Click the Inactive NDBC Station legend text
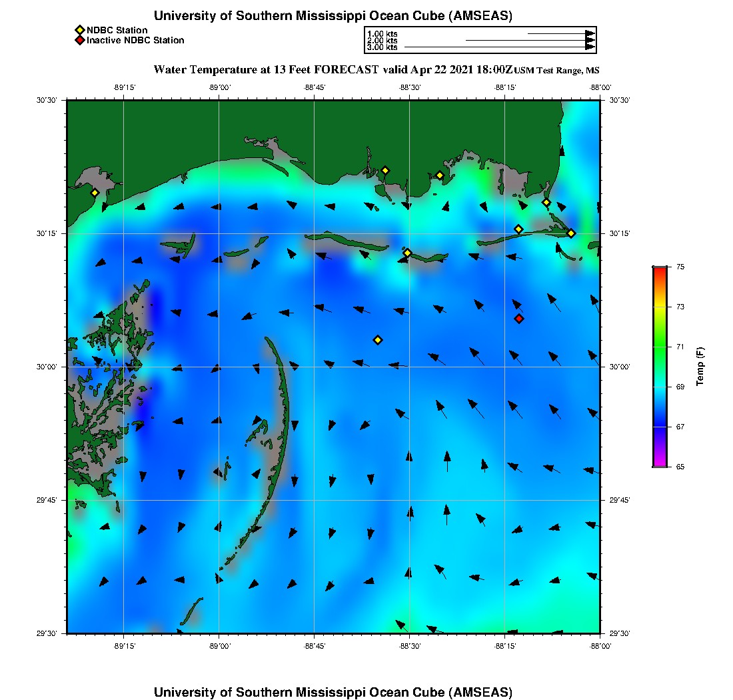 pyautogui.click(x=135, y=41)
